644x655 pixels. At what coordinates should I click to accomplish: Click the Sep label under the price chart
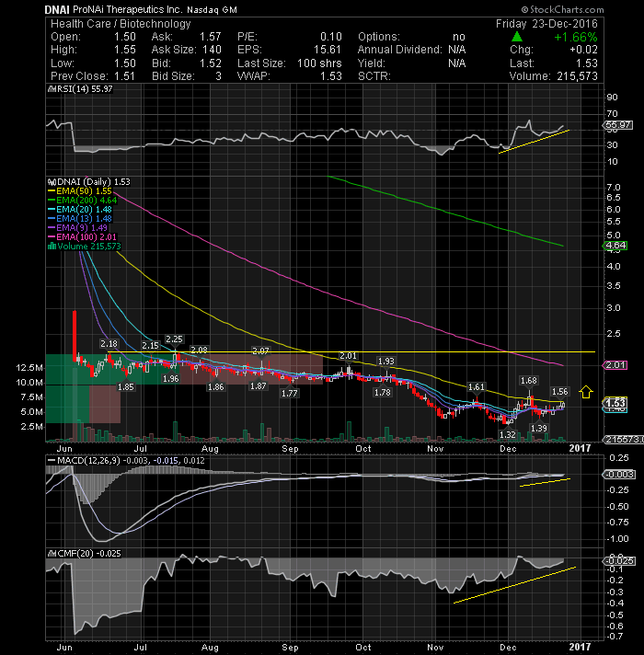click(290, 449)
